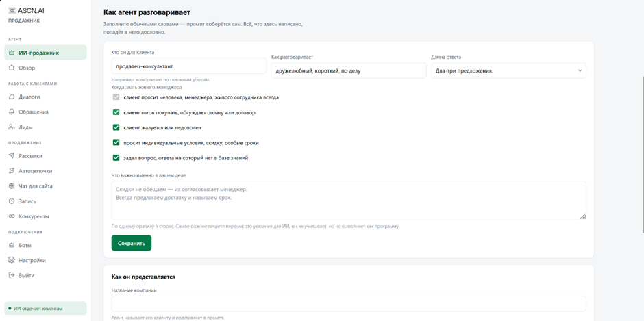
Task: Go to the Обзор section
Action: pyautogui.click(x=46, y=68)
